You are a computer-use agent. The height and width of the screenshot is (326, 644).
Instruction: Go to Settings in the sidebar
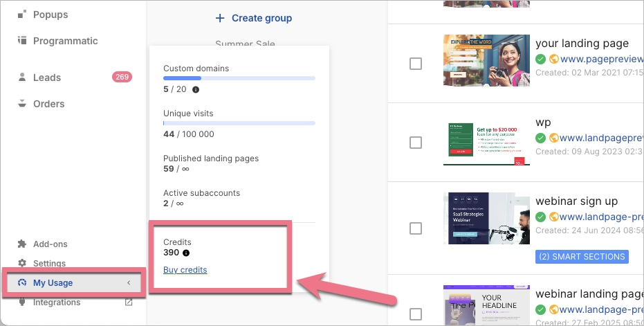pyautogui.click(x=49, y=264)
